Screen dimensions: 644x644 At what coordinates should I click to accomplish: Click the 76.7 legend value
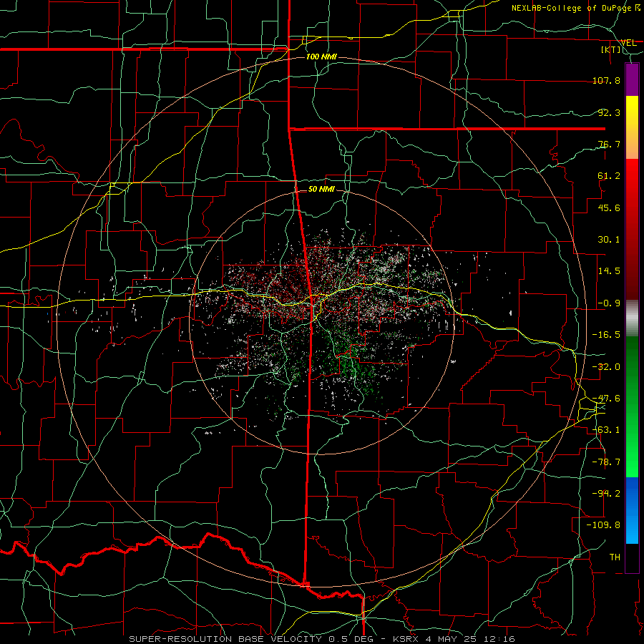(x=609, y=144)
